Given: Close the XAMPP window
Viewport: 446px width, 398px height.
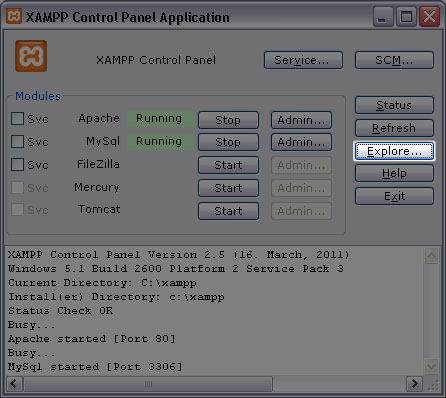Looking at the screenshot, I should (x=429, y=16).
